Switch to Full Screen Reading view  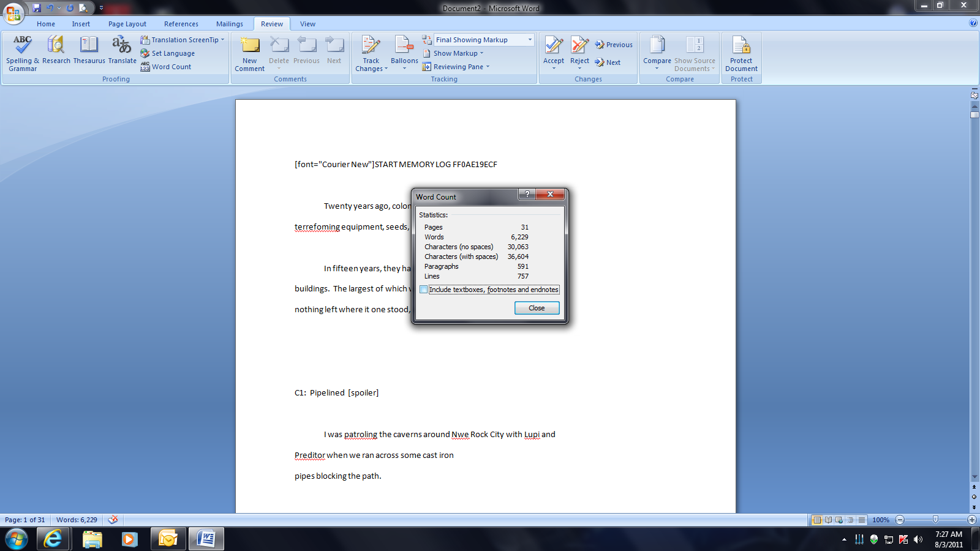(828, 520)
